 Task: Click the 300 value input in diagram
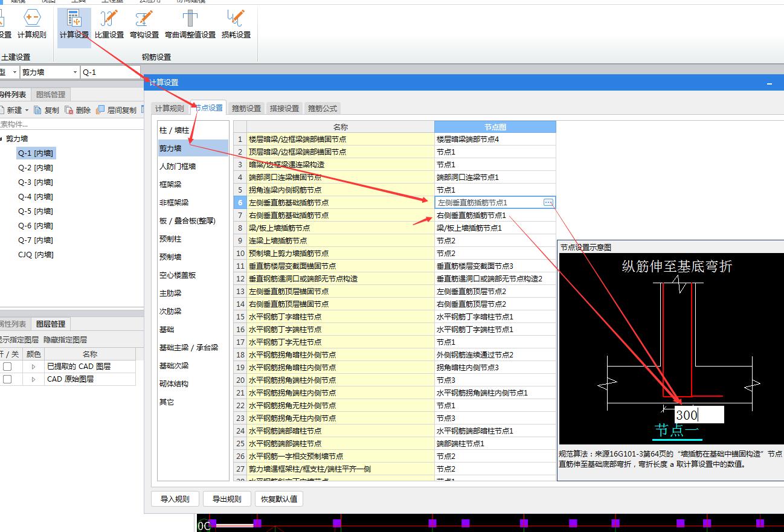coord(699,414)
